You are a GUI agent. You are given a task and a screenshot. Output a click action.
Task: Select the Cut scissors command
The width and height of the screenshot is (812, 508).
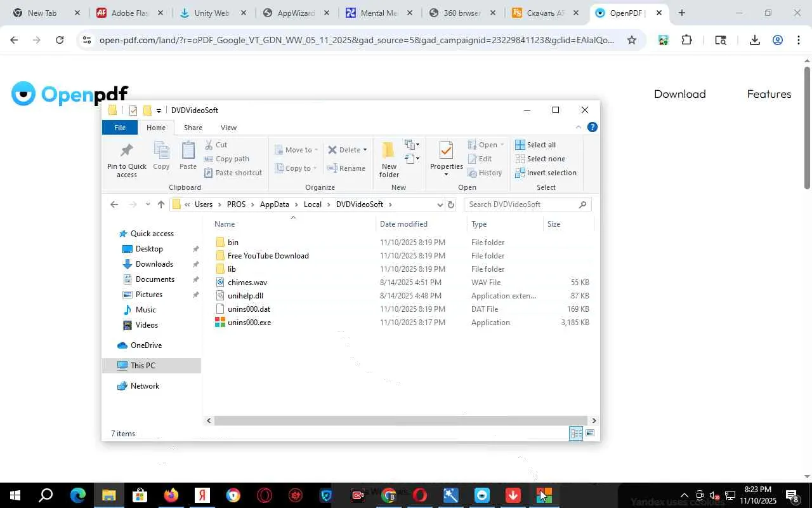tap(216, 145)
